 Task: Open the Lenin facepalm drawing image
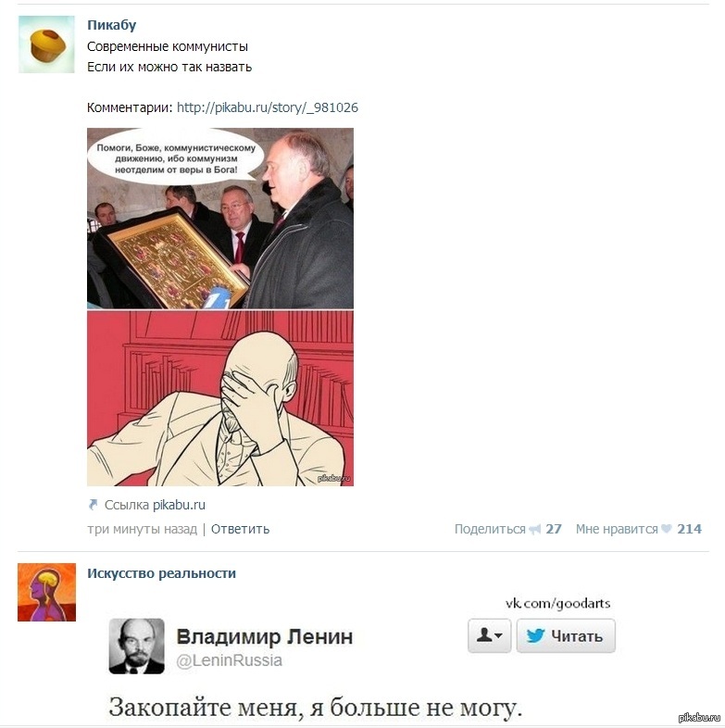click(x=220, y=398)
